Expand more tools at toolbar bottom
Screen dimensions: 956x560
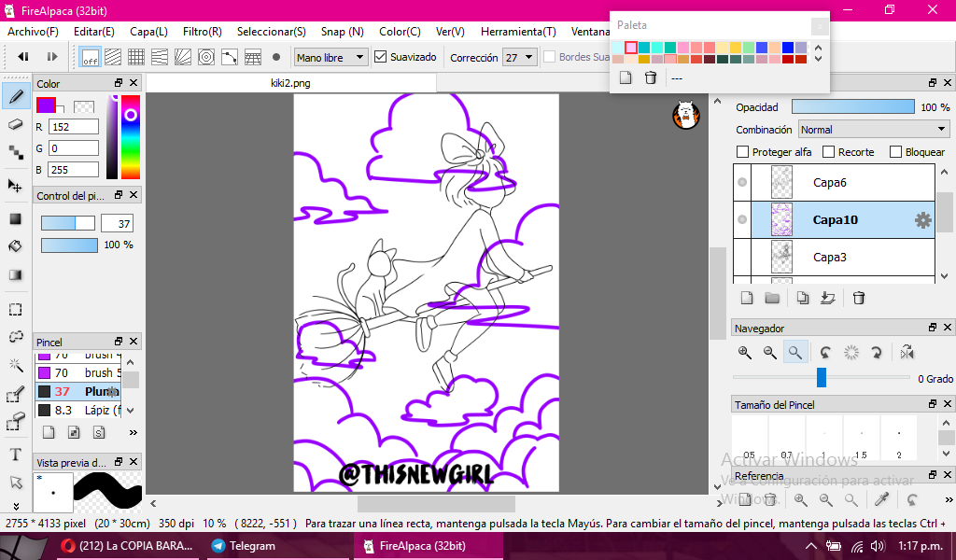pyautogui.click(x=16, y=507)
